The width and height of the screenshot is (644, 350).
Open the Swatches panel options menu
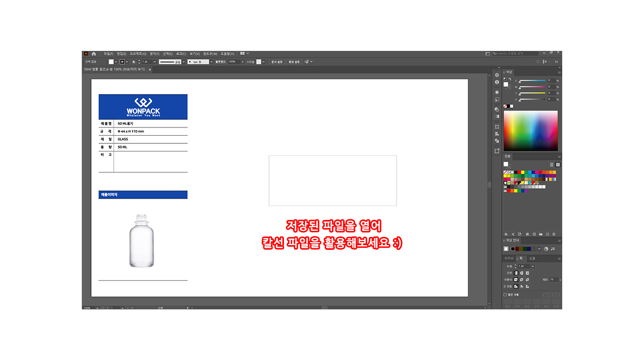(559, 156)
